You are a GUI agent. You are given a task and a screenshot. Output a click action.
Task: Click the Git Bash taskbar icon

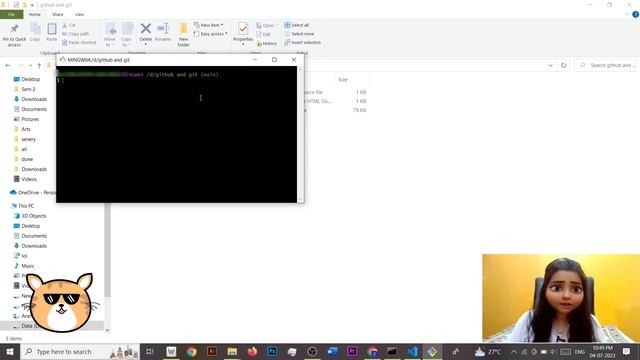click(x=432, y=351)
